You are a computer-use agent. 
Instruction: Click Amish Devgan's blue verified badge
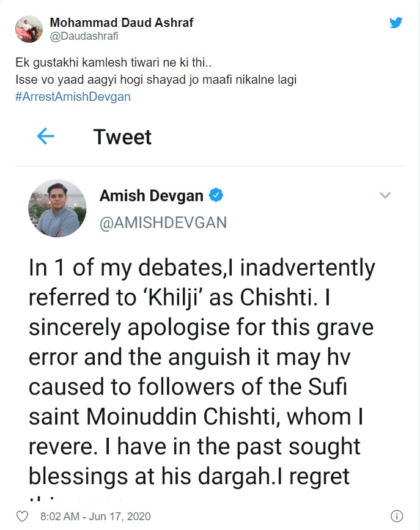point(216,196)
